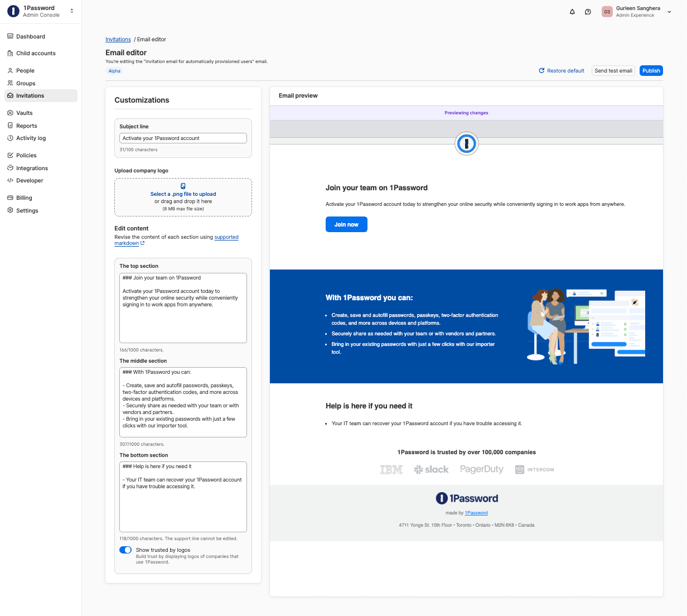Select the People section
This screenshot has height=616, width=687.
pos(25,70)
